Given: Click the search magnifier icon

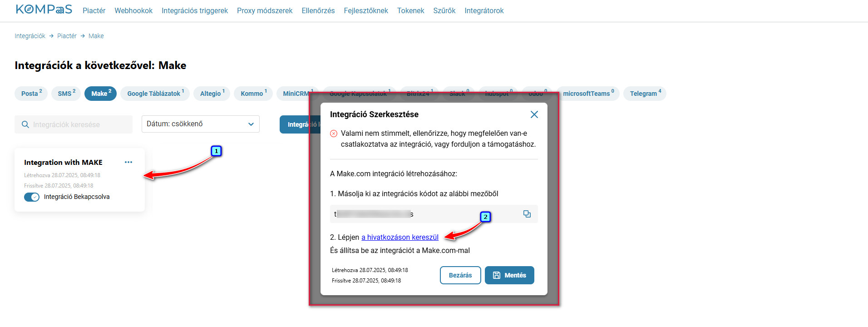Looking at the screenshot, I should (25, 124).
